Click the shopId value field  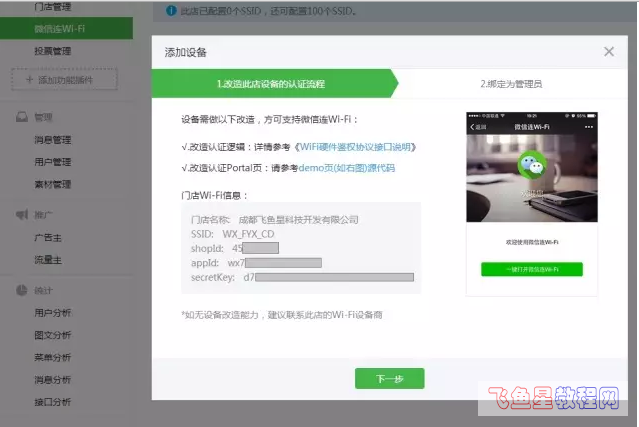[x=256, y=248]
